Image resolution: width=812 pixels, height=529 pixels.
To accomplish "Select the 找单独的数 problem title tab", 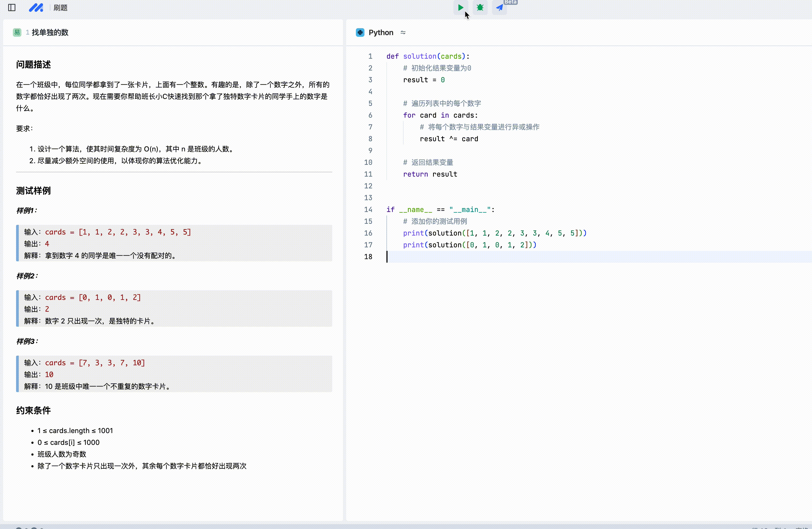I will click(x=50, y=32).
